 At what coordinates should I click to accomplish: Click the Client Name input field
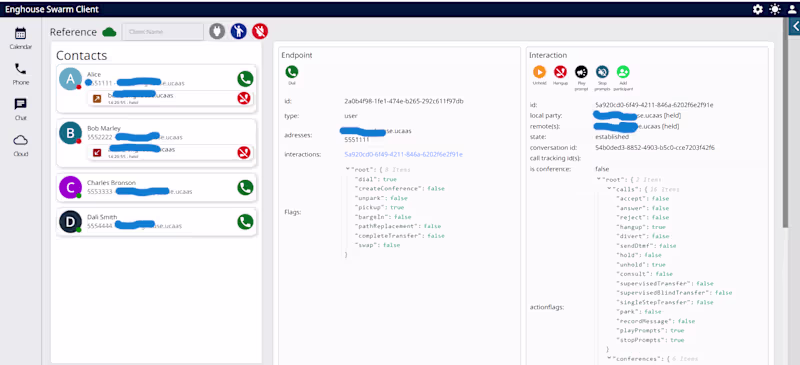(163, 32)
